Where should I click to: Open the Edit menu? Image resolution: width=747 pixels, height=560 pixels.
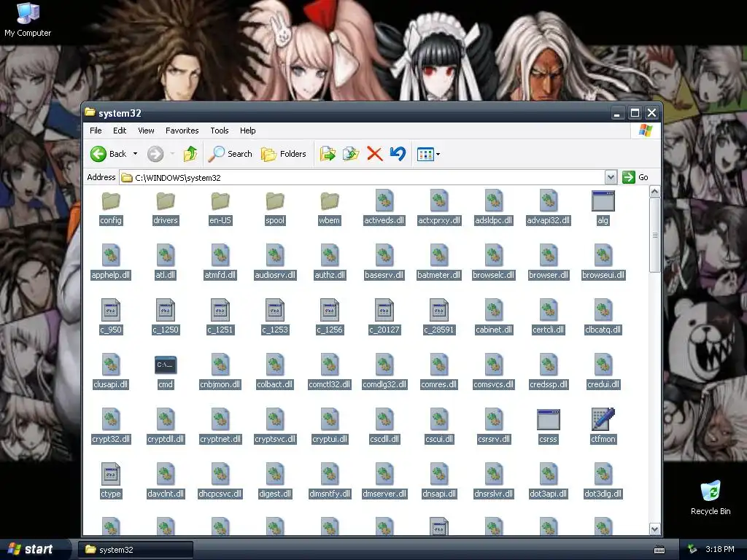(x=120, y=131)
